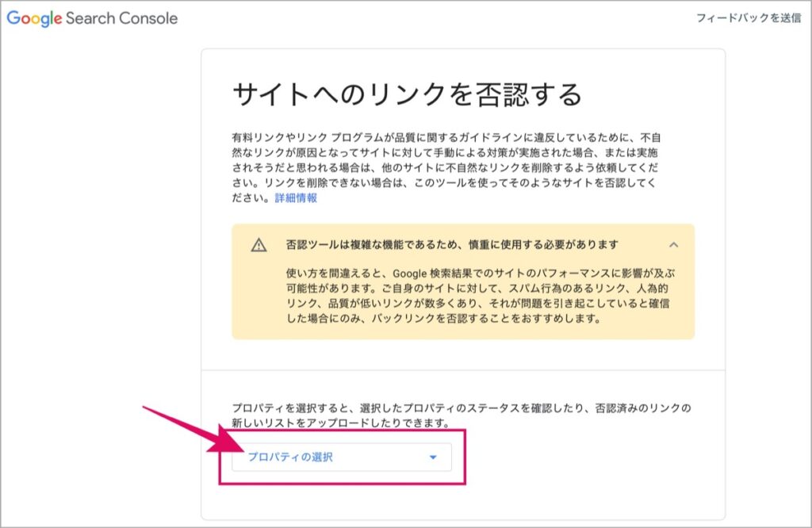Click the heading サイトへのリンクを否認する
The image size is (812, 528).
[x=408, y=94]
